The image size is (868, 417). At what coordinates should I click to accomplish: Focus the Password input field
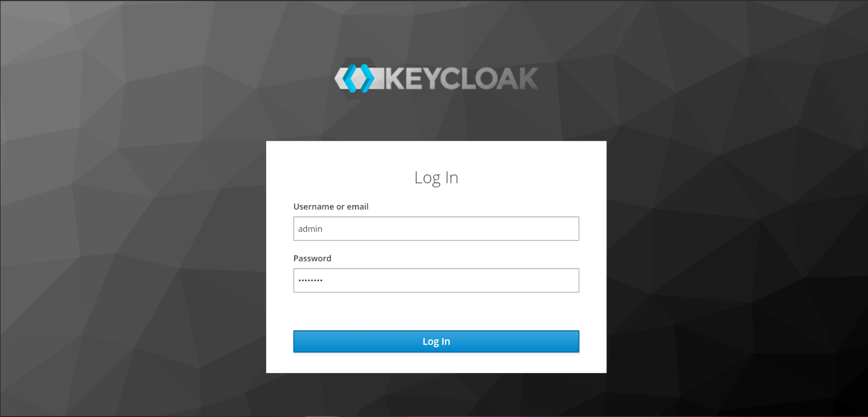click(436, 281)
